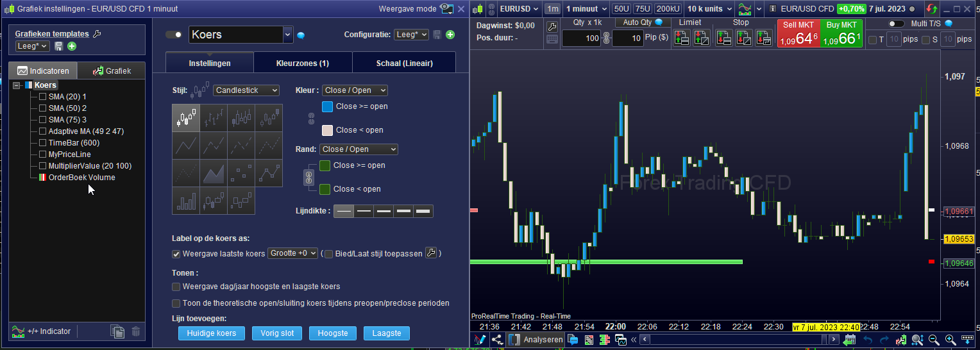Open the wrench next to Grafieken templates
Image resolution: width=980 pixels, height=350 pixels.
pyautogui.click(x=97, y=34)
